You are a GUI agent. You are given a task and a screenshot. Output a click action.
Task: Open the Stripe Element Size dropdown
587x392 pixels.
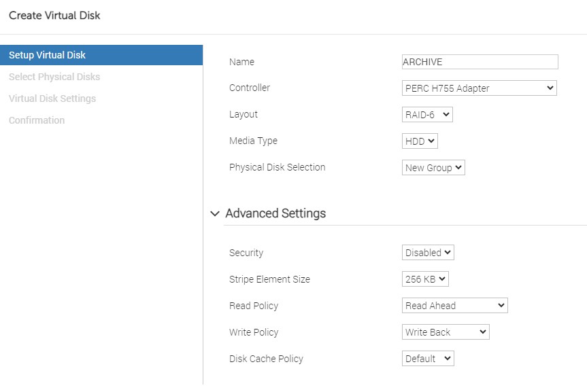pyautogui.click(x=426, y=279)
